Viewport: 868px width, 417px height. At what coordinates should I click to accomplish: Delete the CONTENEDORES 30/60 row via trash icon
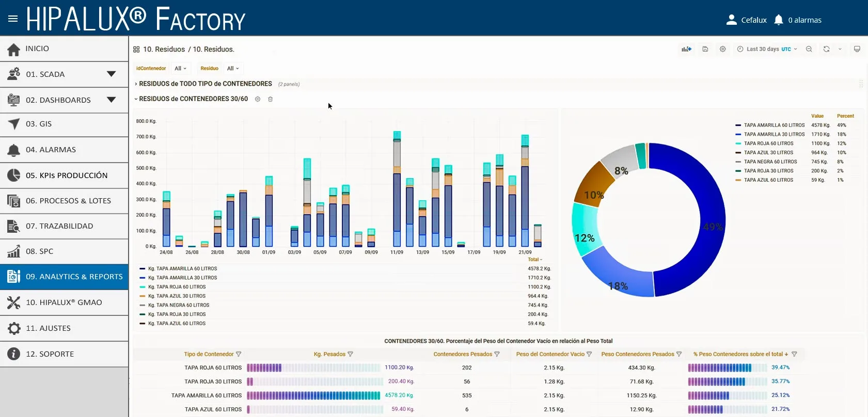270,99
